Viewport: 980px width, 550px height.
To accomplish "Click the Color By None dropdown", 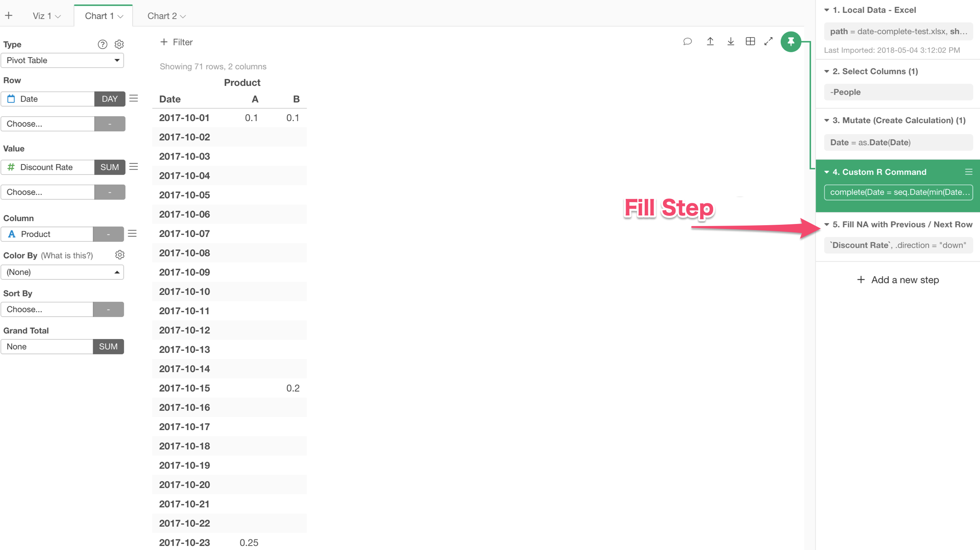I will point(64,272).
